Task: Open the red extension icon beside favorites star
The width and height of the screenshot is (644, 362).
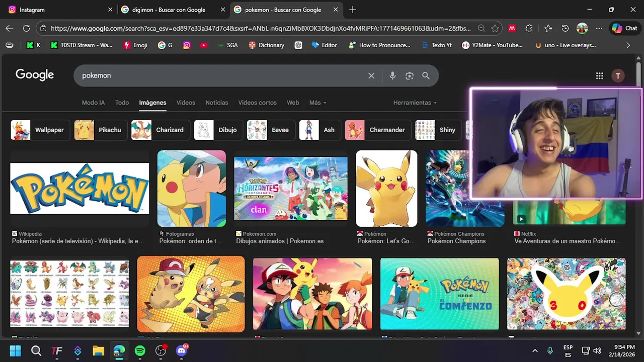Action: pyautogui.click(x=512, y=28)
